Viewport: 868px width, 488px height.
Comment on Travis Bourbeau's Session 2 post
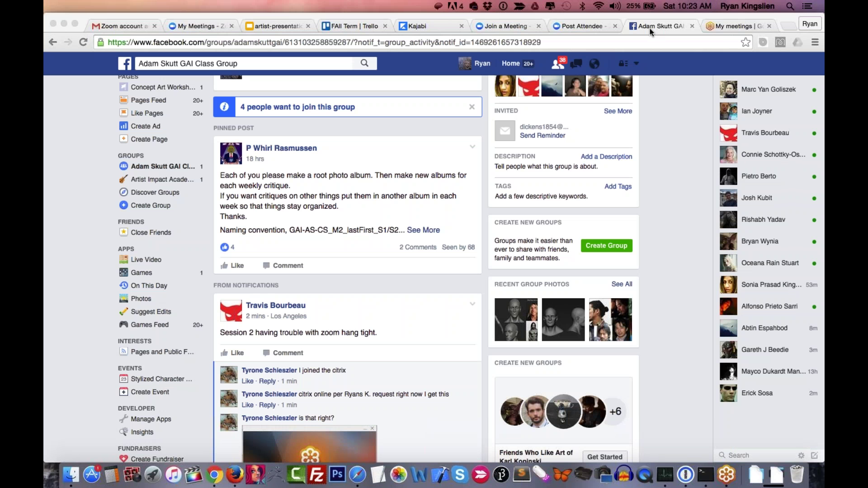click(283, 353)
